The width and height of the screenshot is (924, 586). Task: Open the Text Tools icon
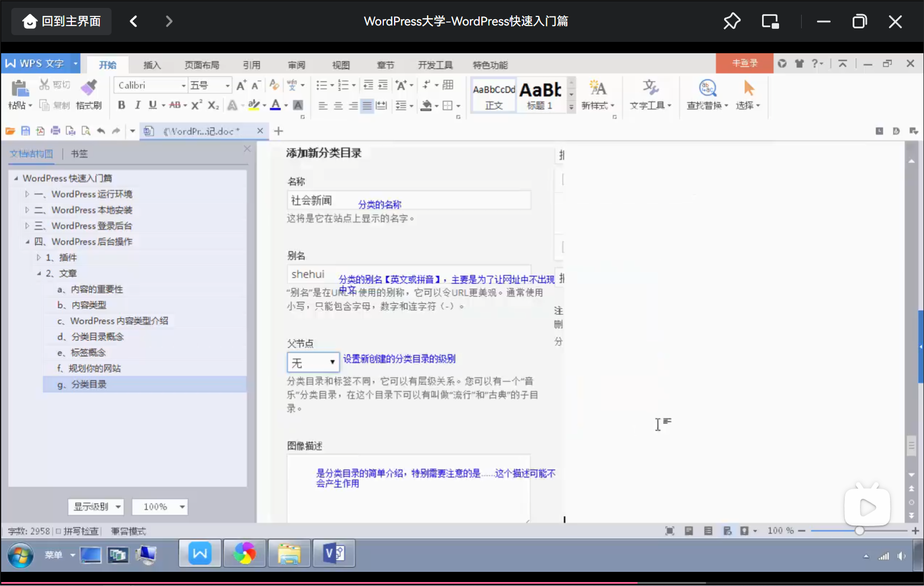(x=651, y=88)
